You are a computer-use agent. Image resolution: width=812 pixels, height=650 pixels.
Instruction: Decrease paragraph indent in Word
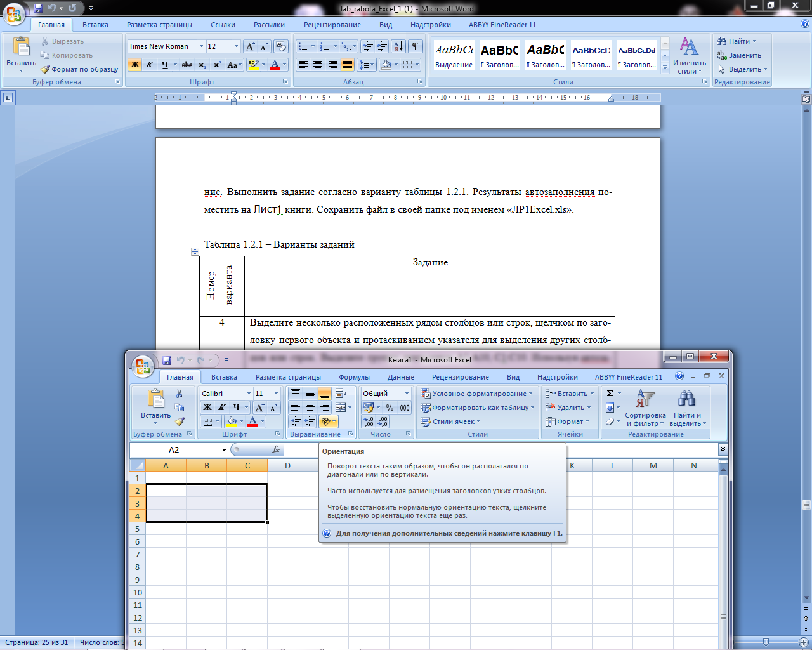click(x=367, y=46)
